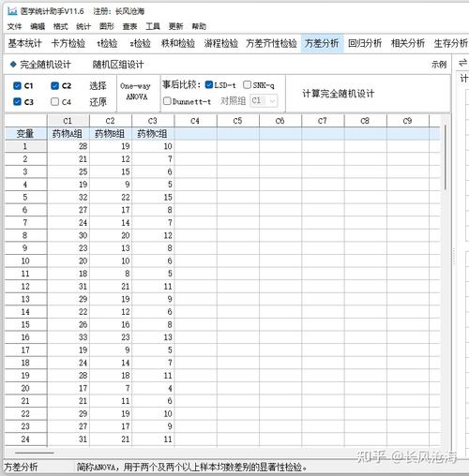The height and width of the screenshot is (476, 469).
Task: Switch to z检验 tab
Action: point(140,43)
